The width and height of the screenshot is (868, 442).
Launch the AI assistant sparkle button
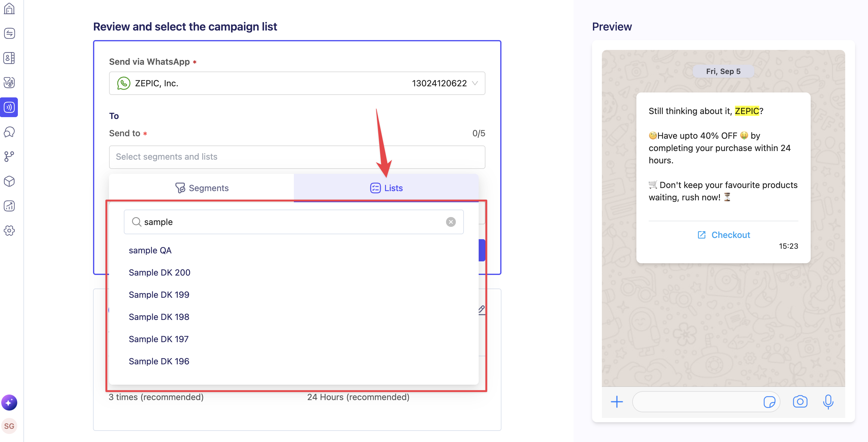(x=9, y=402)
